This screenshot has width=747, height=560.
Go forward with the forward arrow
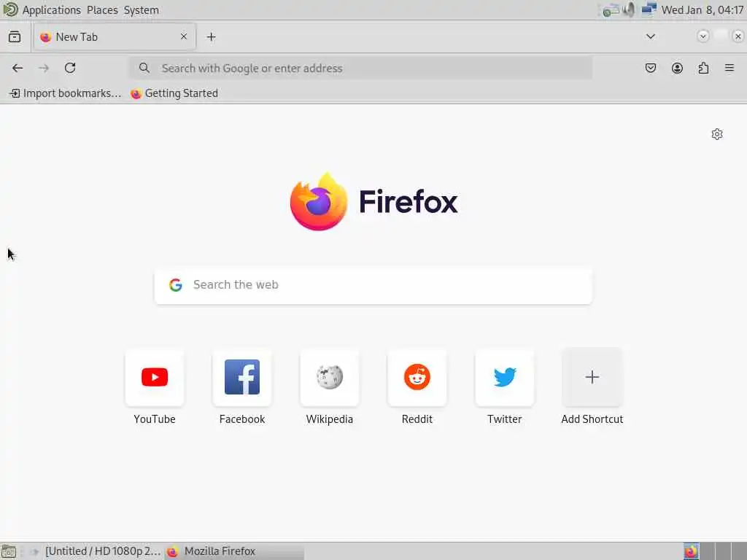(x=43, y=68)
